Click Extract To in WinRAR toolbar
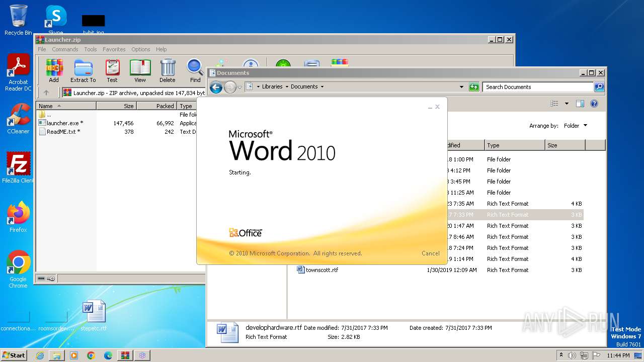This screenshot has height=362, width=644. (83, 70)
